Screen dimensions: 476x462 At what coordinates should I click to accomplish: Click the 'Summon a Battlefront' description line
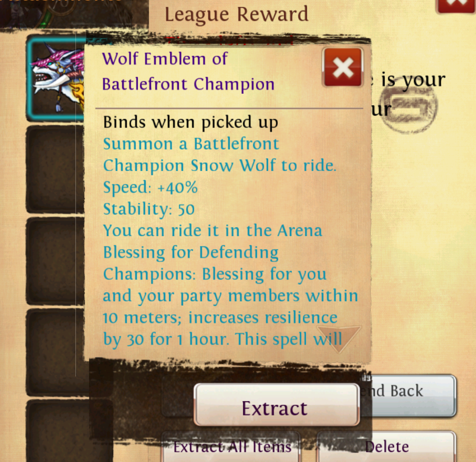(x=191, y=144)
